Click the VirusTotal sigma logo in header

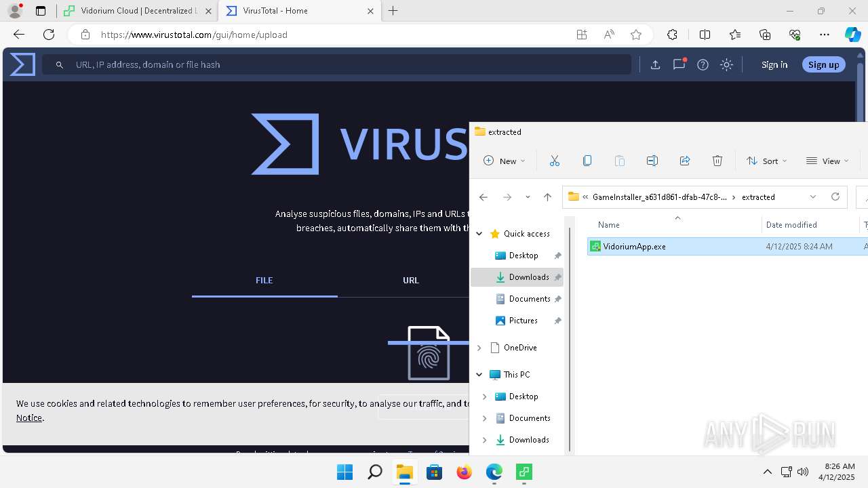click(22, 64)
